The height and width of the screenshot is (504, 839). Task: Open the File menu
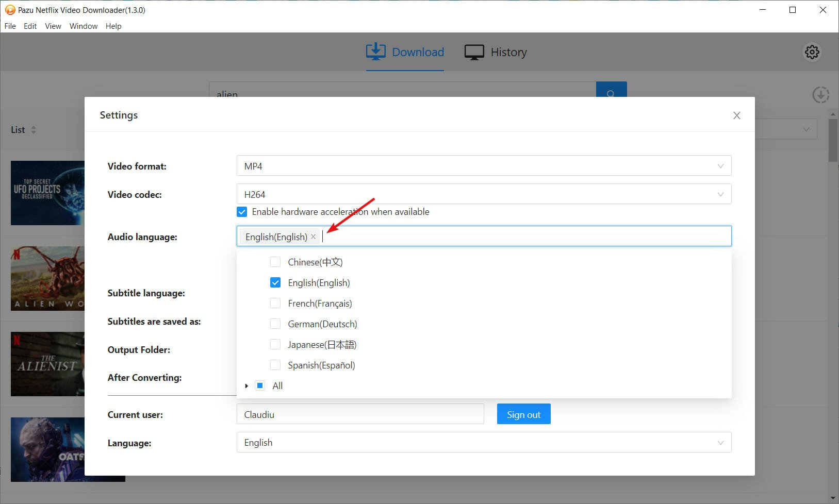pos(10,26)
